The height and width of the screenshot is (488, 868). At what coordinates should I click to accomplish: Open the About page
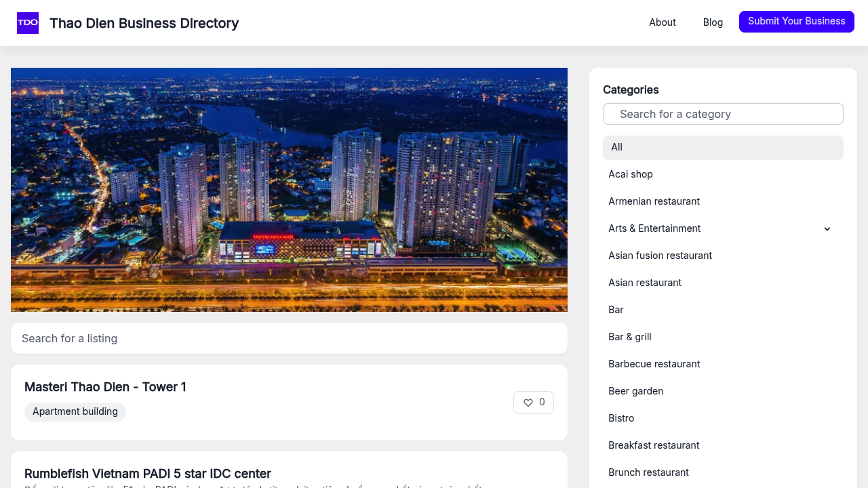click(662, 22)
